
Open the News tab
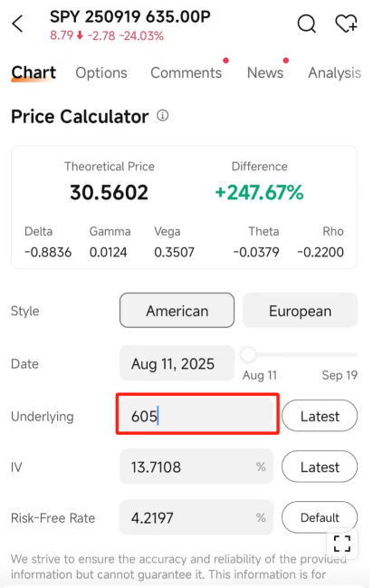pyautogui.click(x=265, y=72)
